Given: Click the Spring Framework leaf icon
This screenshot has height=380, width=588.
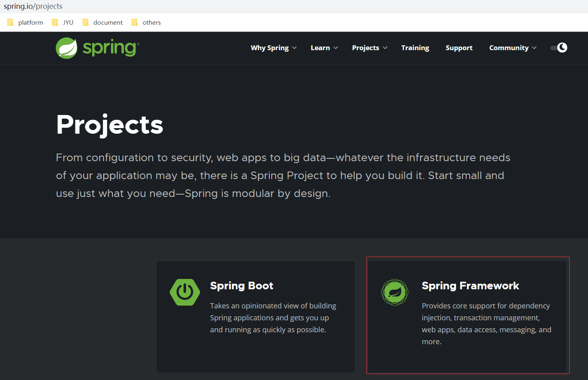Looking at the screenshot, I should [x=395, y=292].
